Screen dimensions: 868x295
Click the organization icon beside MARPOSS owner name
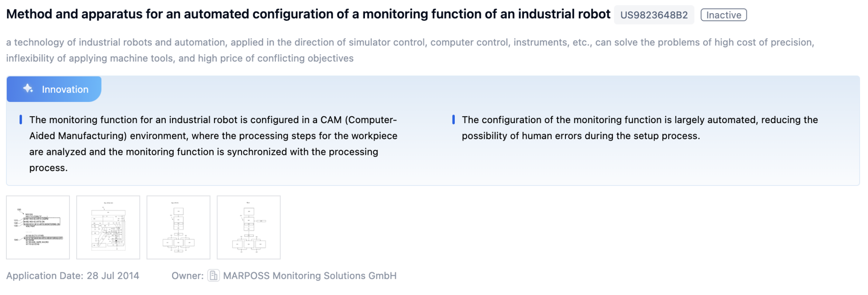tap(214, 275)
